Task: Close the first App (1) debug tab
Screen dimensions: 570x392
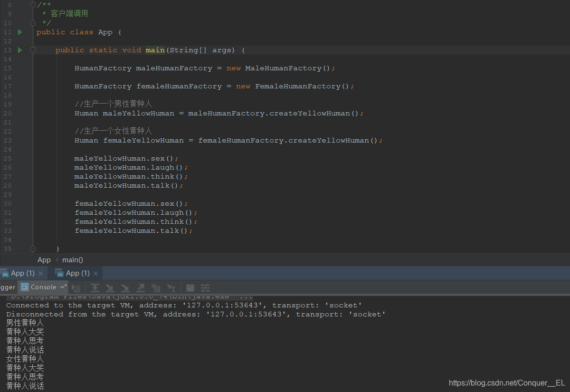Action: pyautogui.click(x=41, y=273)
